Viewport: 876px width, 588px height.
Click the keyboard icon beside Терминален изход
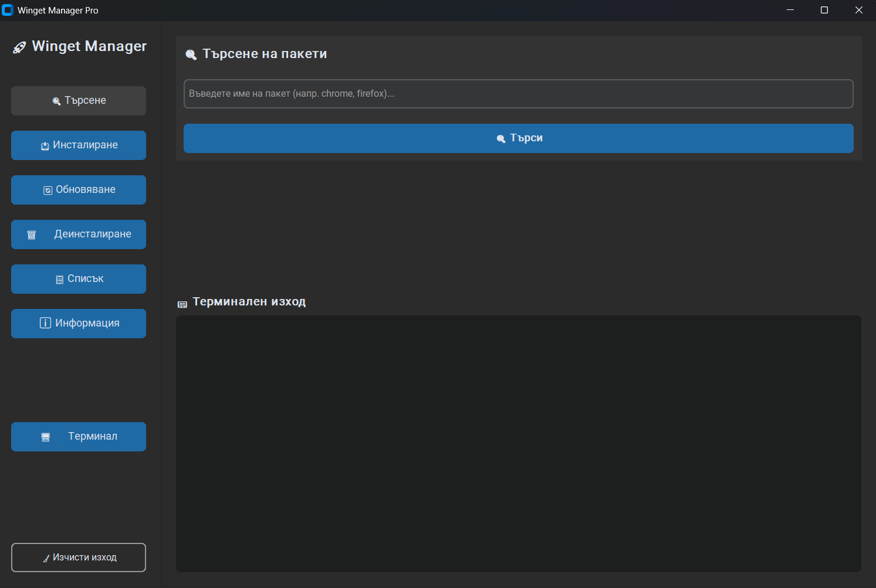point(182,304)
